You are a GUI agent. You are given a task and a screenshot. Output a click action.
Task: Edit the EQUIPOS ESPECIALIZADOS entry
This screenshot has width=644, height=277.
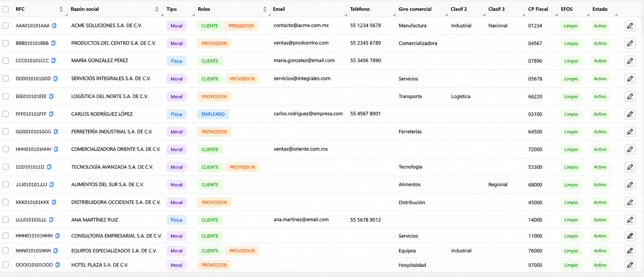tap(630, 251)
